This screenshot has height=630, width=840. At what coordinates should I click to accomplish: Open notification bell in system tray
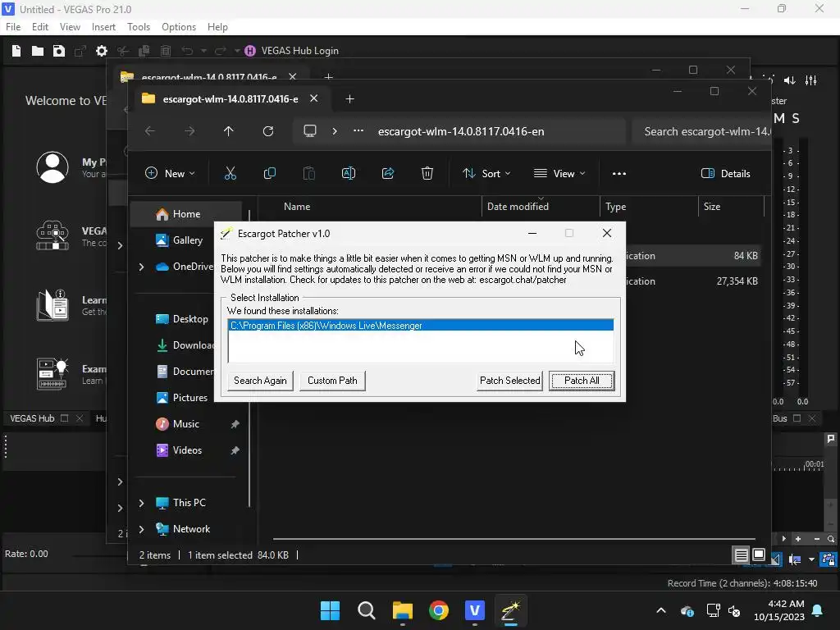click(x=818, y=610)
